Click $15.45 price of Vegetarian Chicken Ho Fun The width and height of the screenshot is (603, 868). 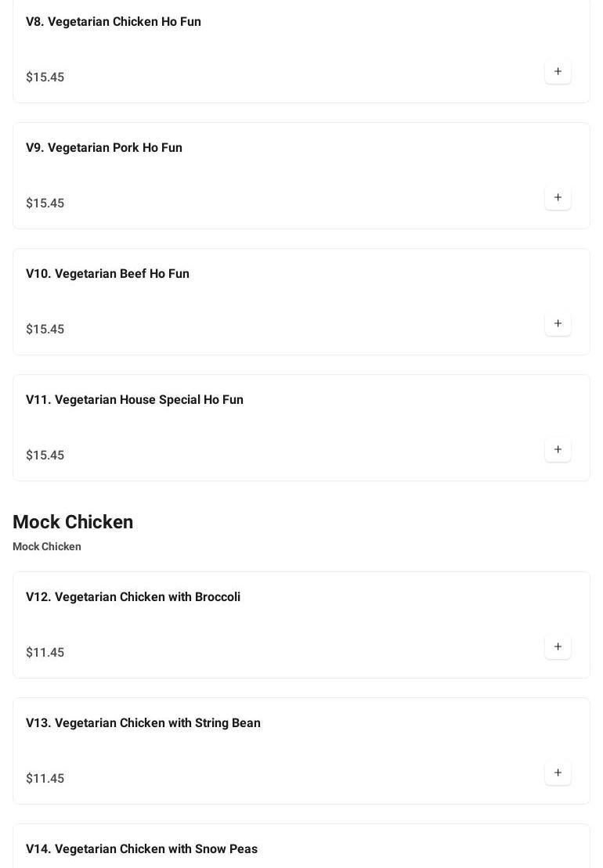tap(45, 77)
